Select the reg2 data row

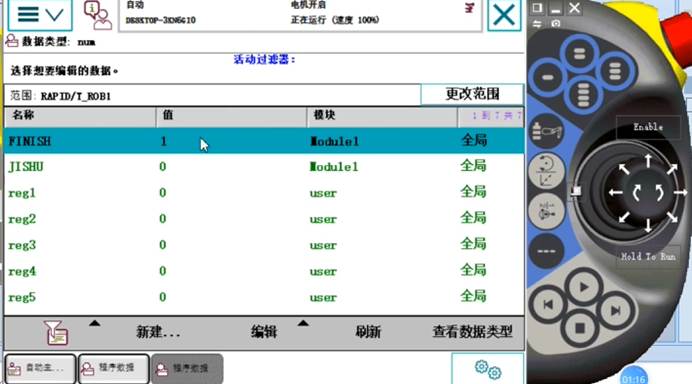(264, 219)
